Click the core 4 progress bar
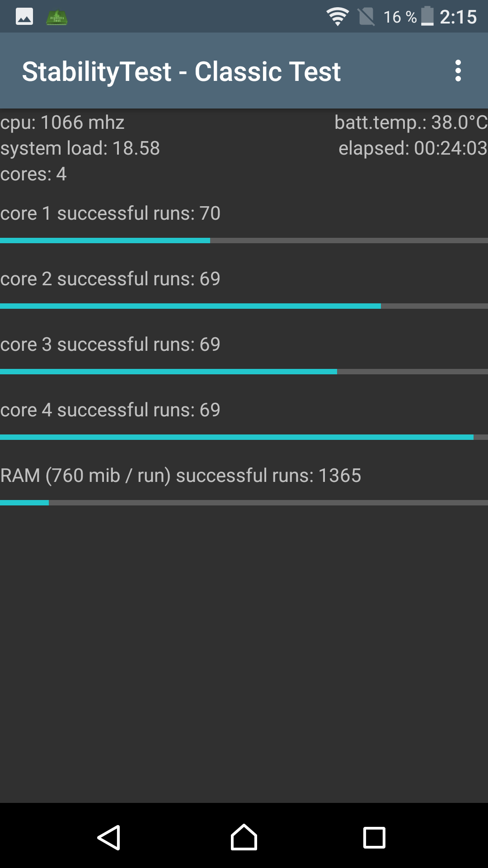Image resolution: width=488 pixels, height=868 pixels. [x=244, y=437]
